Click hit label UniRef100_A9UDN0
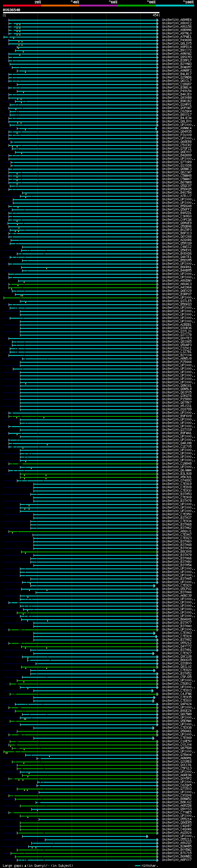Screen dimensions: 197x868 177,281
